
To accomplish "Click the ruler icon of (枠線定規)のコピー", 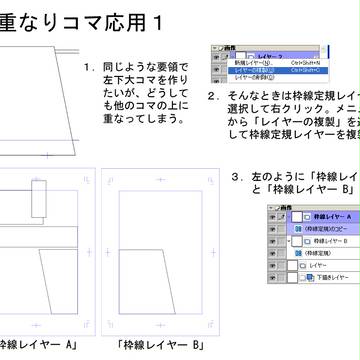I will coord(299,229).
